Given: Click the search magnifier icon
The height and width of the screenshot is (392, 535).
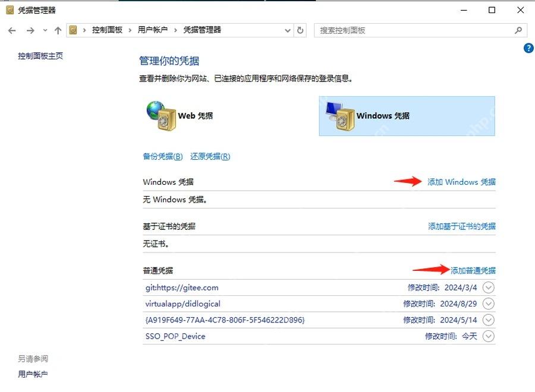Looking at the screenshot, I should point(518,30).
